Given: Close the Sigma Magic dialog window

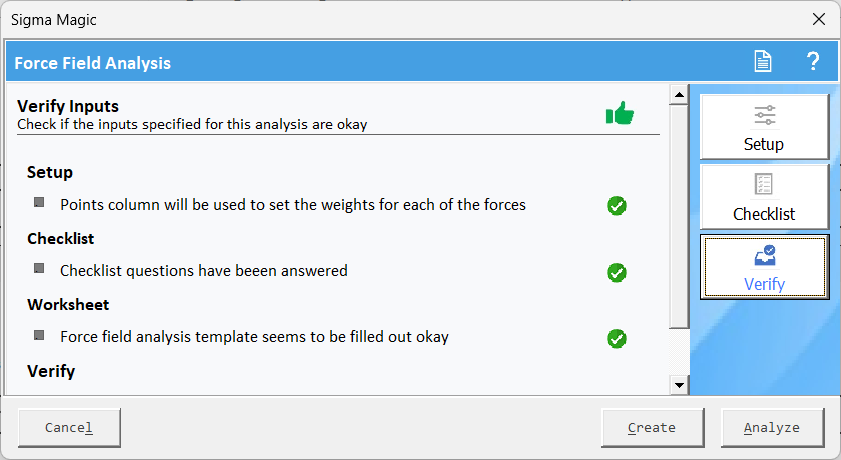Looking at the screenshot, I should [819, 19].
